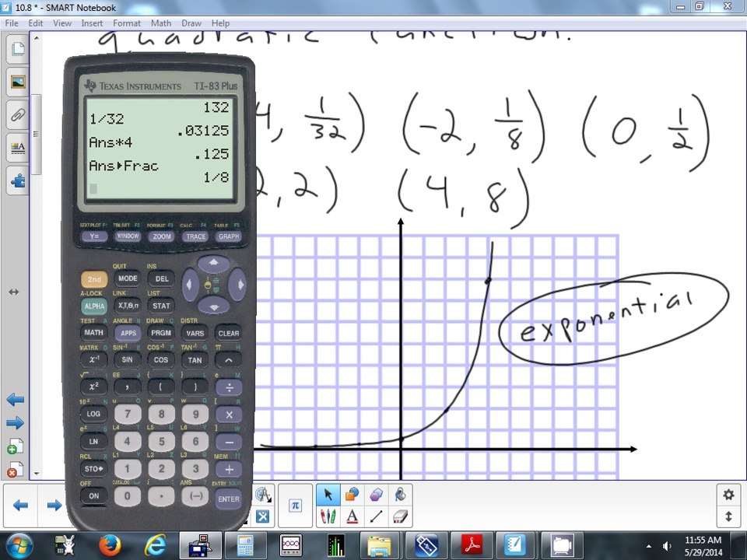Choose the Select arrow tool
The height and width of the screenshot is (560, 747).
(x=328, y=495)
